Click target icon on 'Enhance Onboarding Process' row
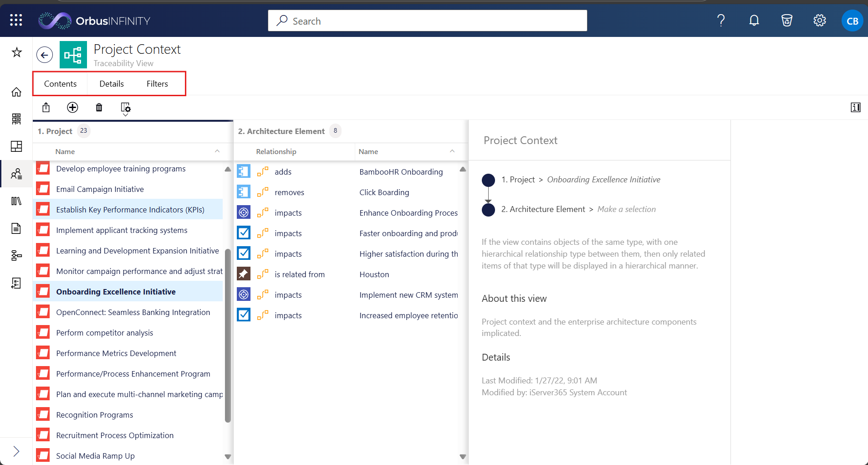The height and width of the screenshot is (465, 868). coord(244,212)
